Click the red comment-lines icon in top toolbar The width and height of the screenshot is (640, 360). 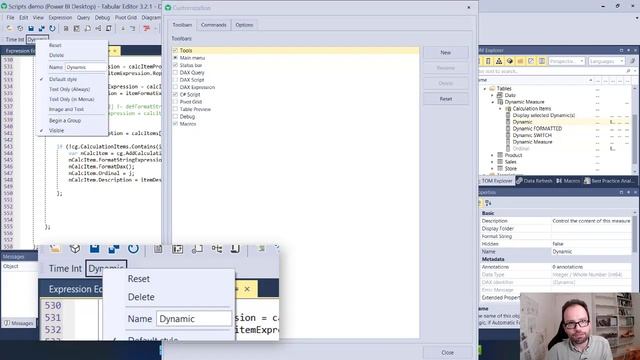point(146,29)
